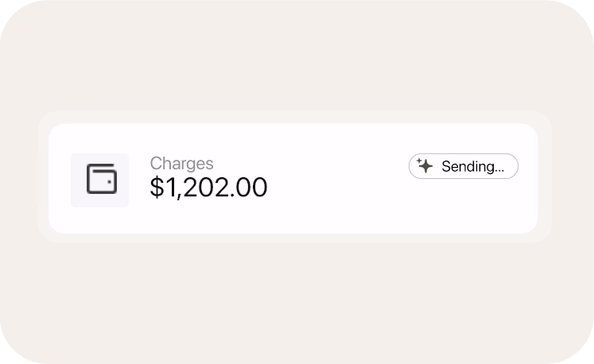The height and width of the screenshot is (364, 594).
Task: Click the letter C of Charges
Action: click(156, 163)
